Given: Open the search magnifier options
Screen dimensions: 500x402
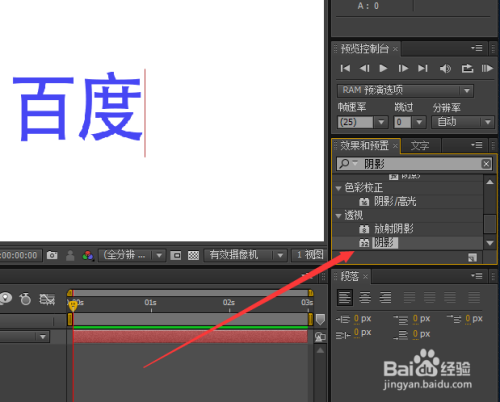Looking at the screenshot, I should (348, 164).
